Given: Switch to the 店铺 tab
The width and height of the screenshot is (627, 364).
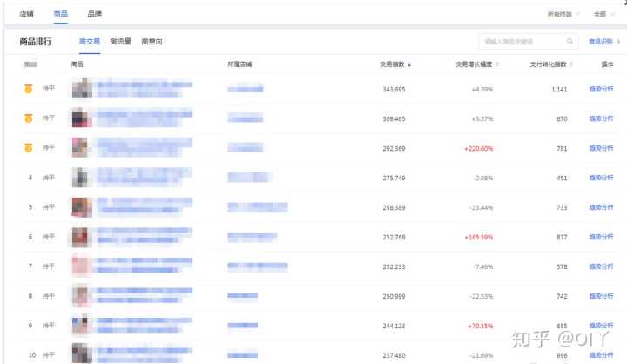Looking at the screenshot, I should pos(27,14).
